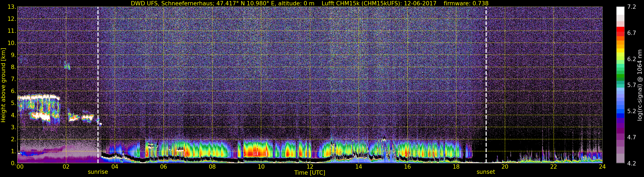644x177 pixels.
Task: Click the 'Time [UTC]' axis label
Action: pyautogui.click(x=309, y=173)
